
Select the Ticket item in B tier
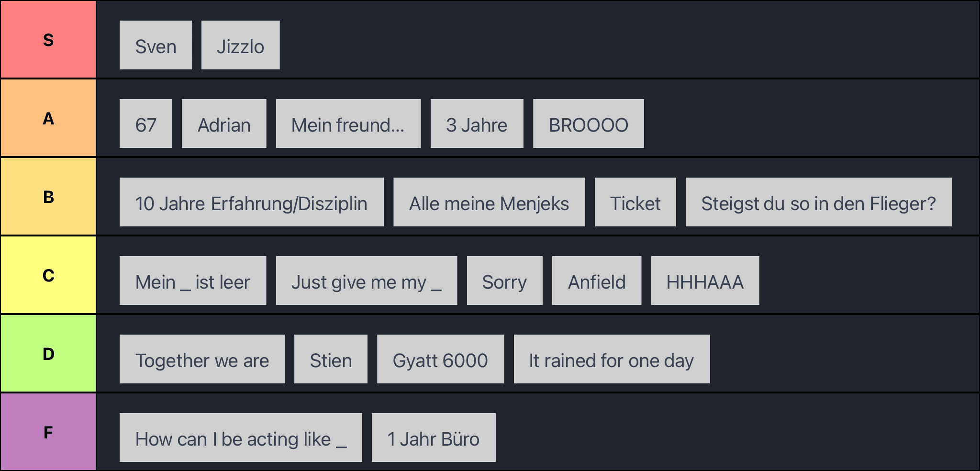(635, 202)
